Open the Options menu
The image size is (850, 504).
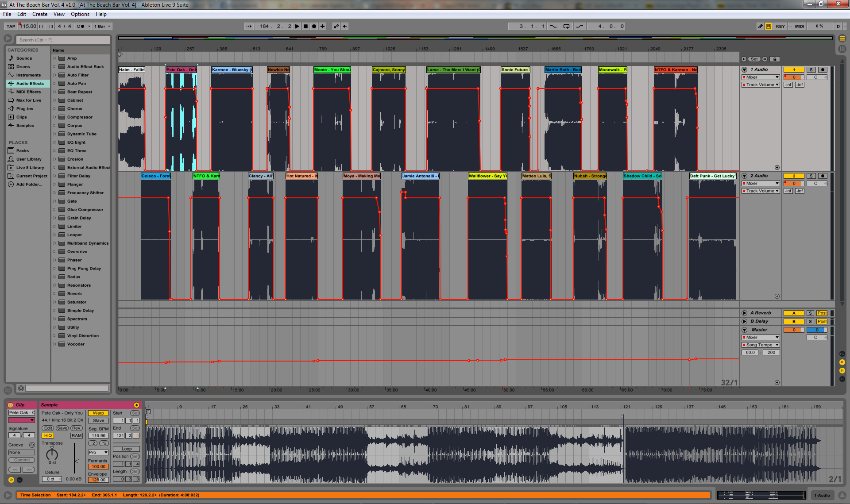click(80, 14)
